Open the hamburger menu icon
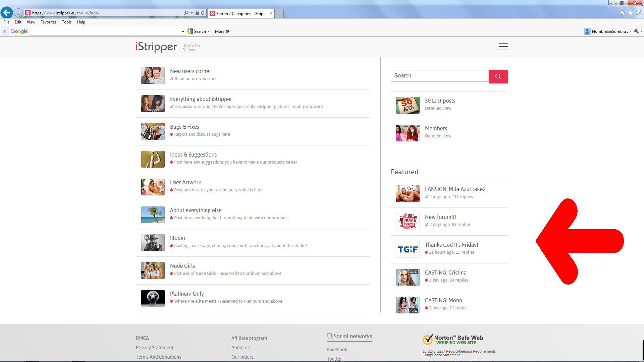The image size is (644, 362). 503,47
